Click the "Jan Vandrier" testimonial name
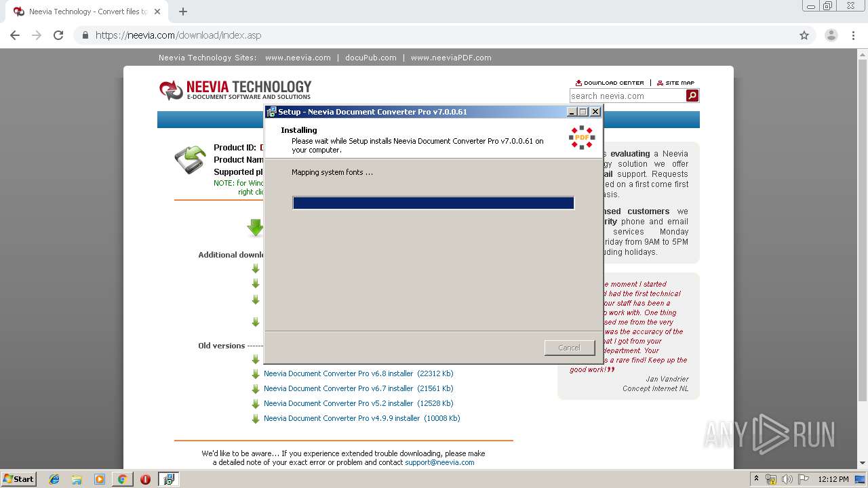 [x=667, y=379]
